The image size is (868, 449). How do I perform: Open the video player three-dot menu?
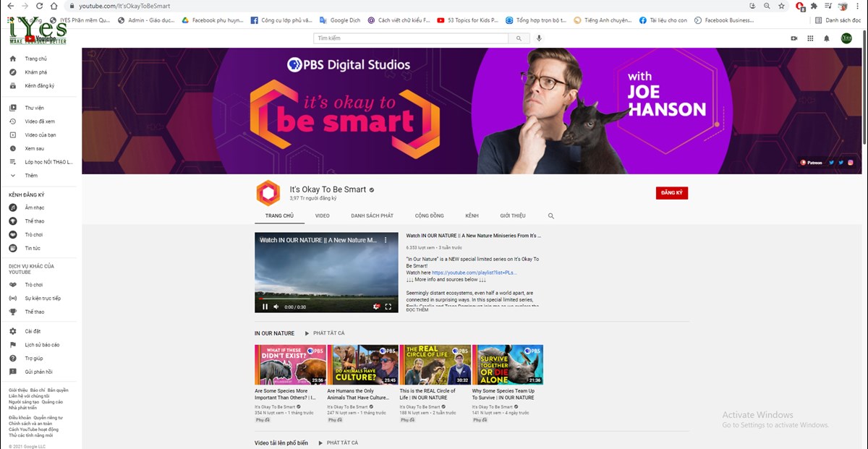(386, 239)
